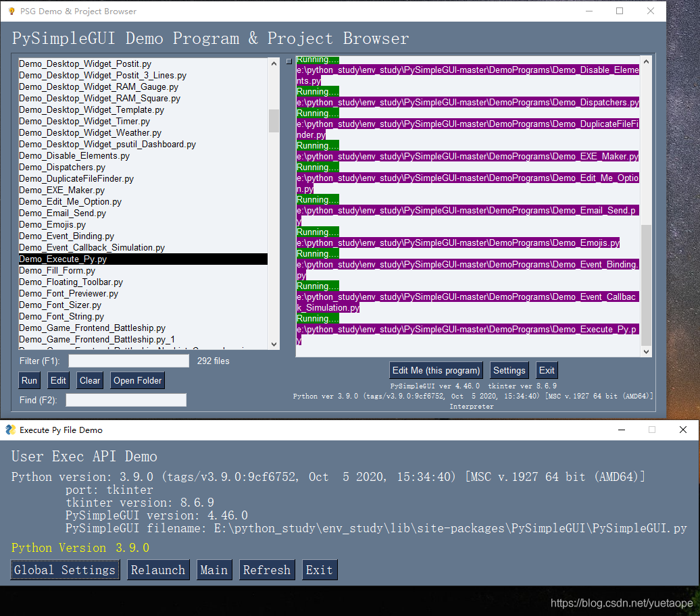Click the output pane scroll up arrow
The width and height of the screenshot is (700, 616).
pos(646,61)
